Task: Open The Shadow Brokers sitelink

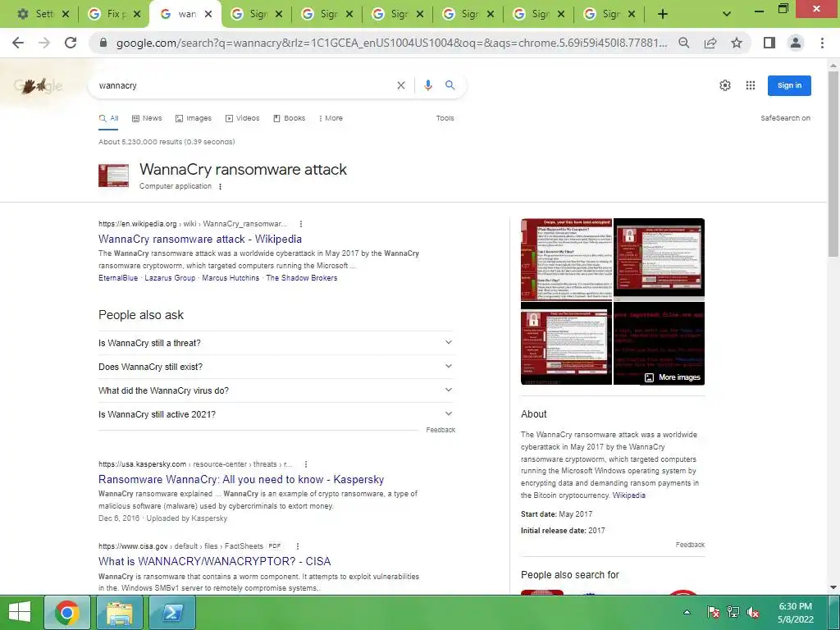Action: click(302, 278)
